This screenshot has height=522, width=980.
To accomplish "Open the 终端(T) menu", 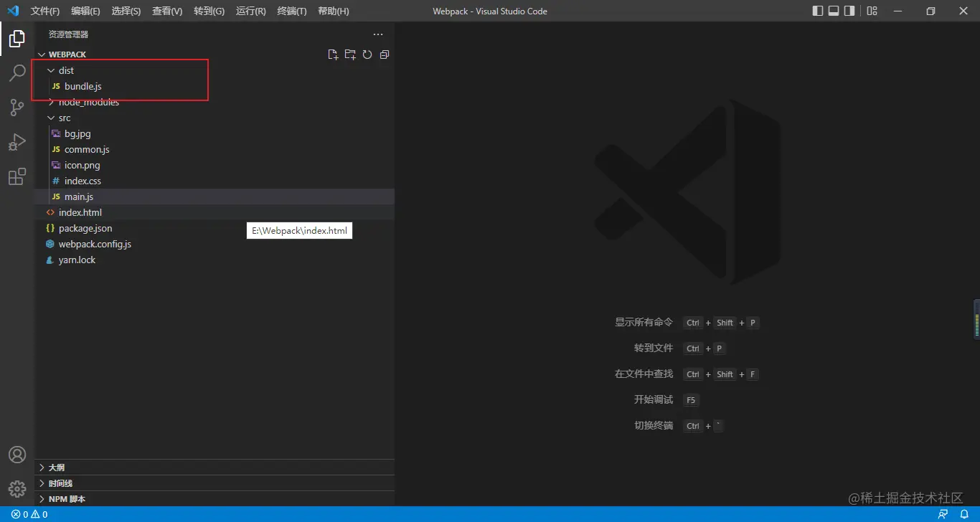I will [292, 11].
